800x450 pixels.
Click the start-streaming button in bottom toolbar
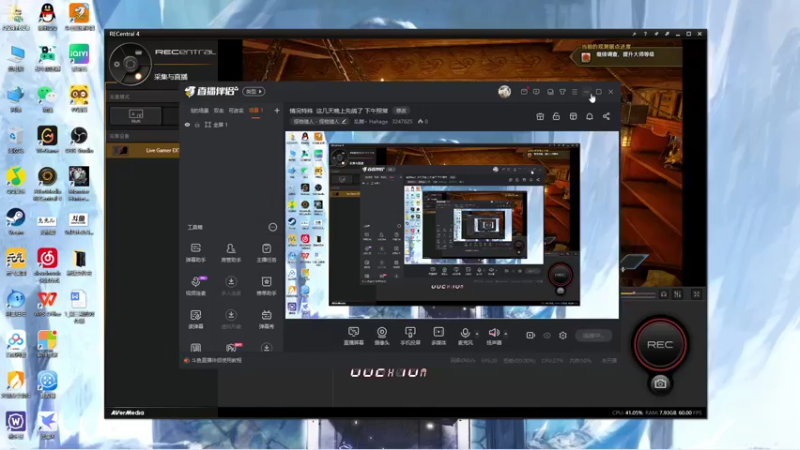point(593,335)
